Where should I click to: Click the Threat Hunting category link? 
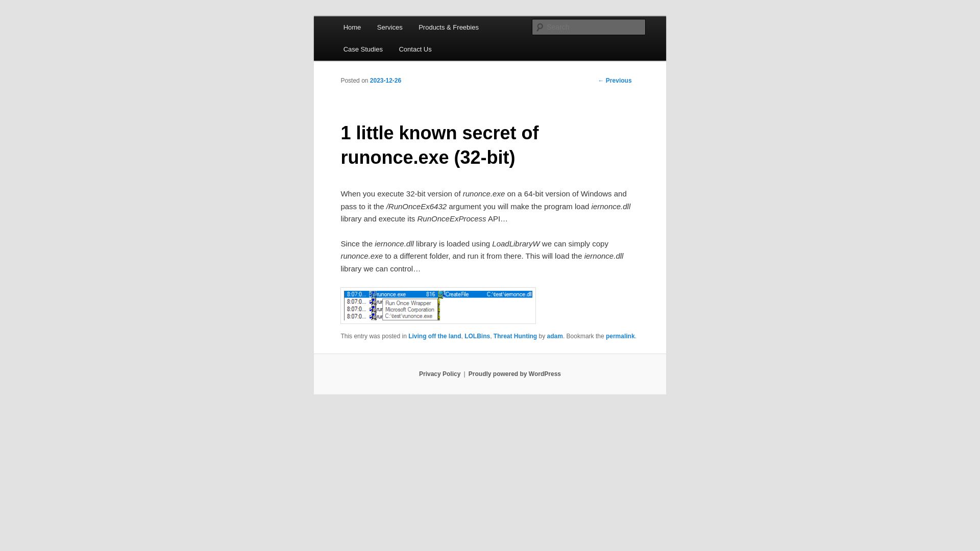(515, 336)
